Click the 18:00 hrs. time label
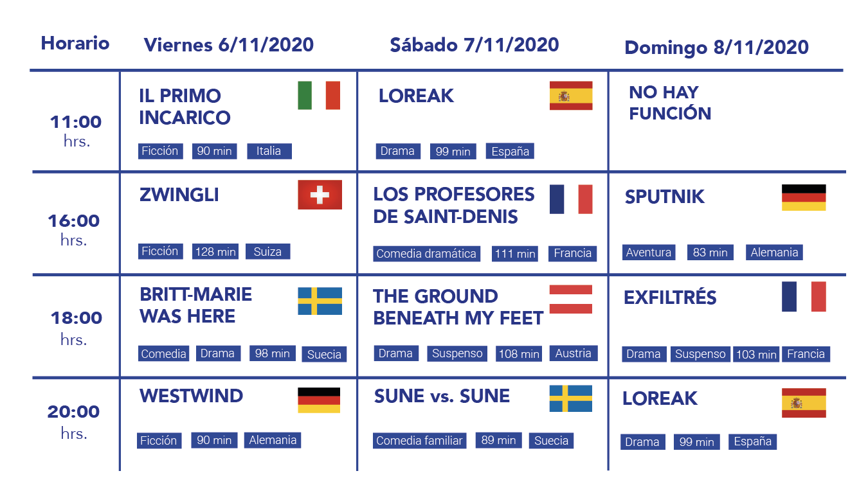 [x=76, y=328]
